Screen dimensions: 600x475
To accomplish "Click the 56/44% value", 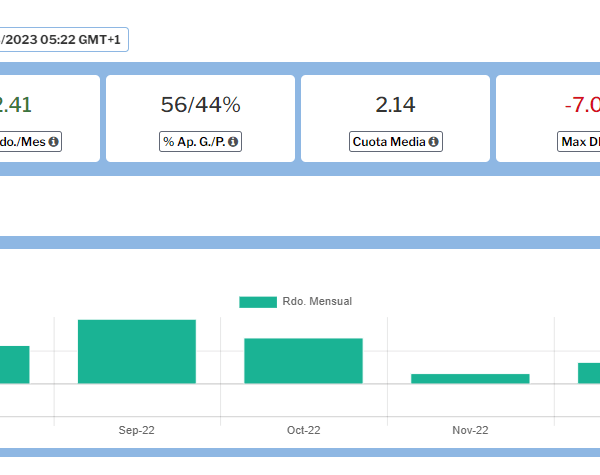I will coord(201,105).
